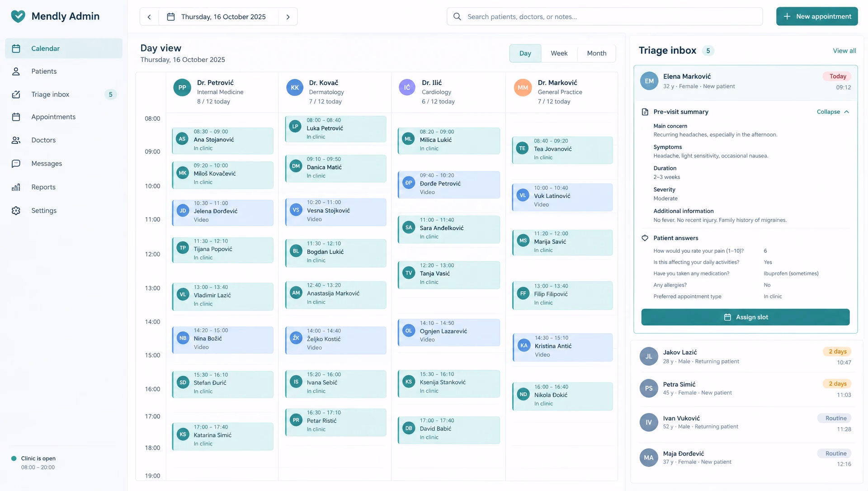The image size is (868, 491).
Task: Open Katarina Simić 17:00 appointment
Action: [222, 436]
